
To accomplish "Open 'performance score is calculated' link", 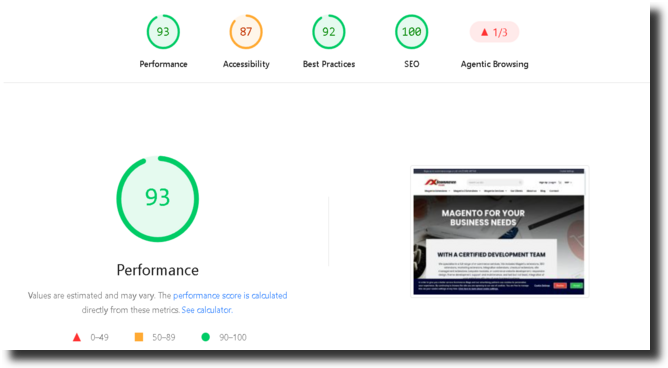I will tap(230, 295).
